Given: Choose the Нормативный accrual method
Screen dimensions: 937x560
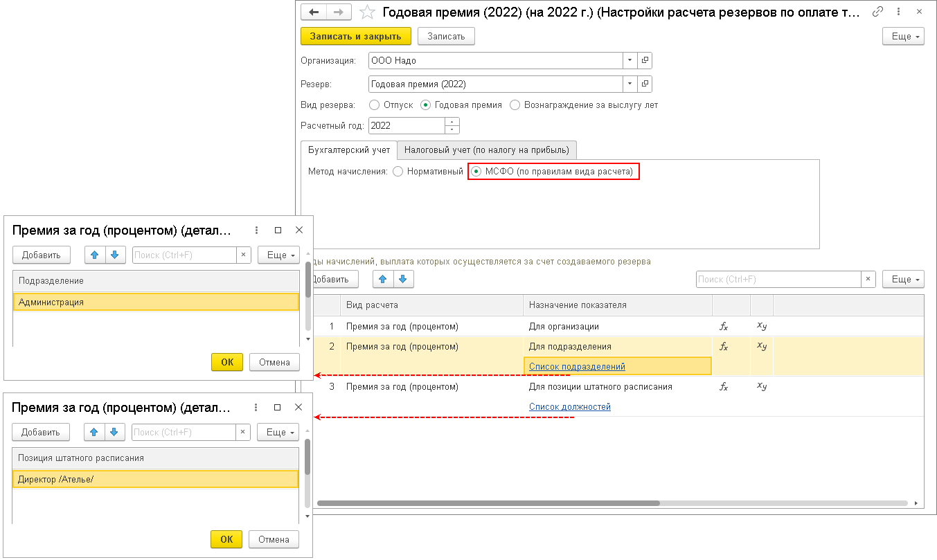Looking at the screenshot, I should tap(427, 171).
